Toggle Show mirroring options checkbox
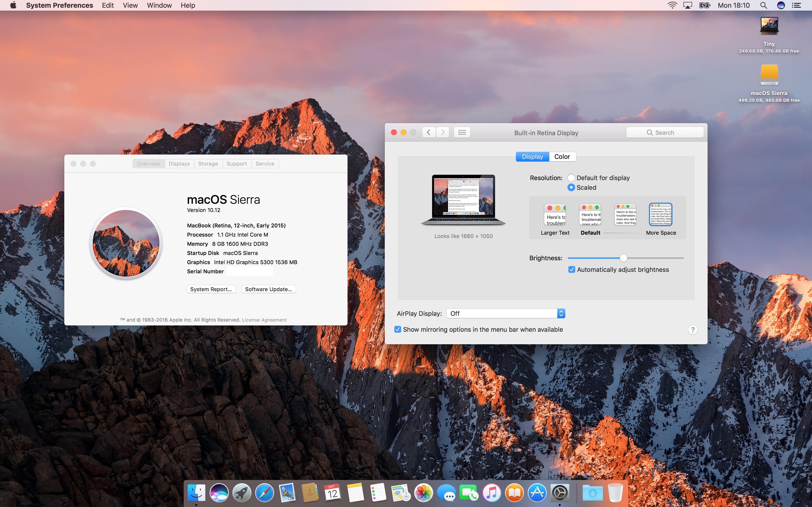This screenshot has width=812, height=507. [x=398, y=329]
